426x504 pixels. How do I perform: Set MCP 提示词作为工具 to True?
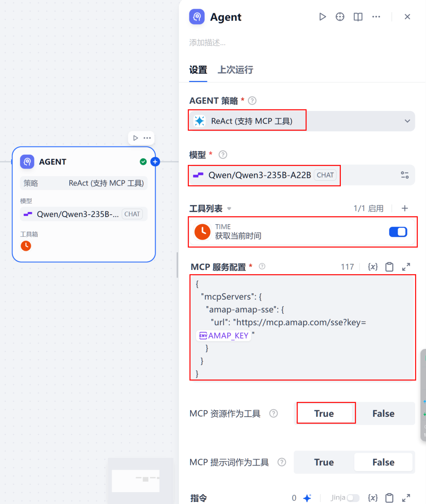pyautogui.click(x=324, y=462)
